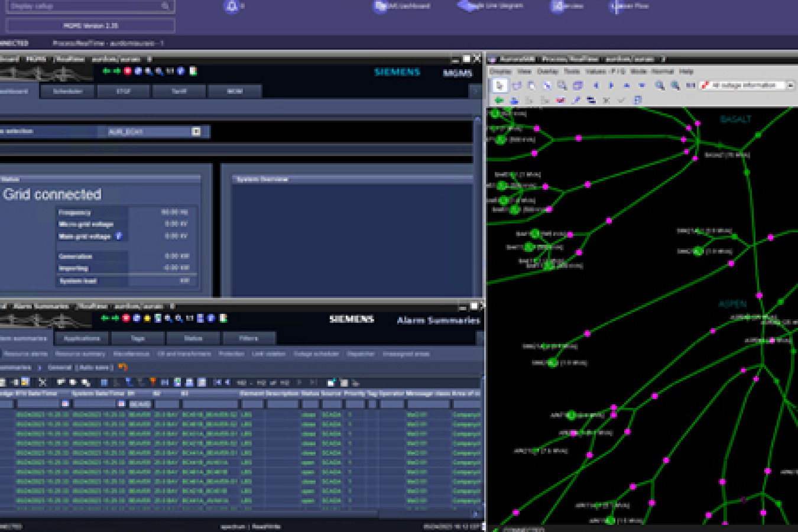
Task: Click the zoom-in magnifier in the diagram toolbar
Action: tap(660, 86)
